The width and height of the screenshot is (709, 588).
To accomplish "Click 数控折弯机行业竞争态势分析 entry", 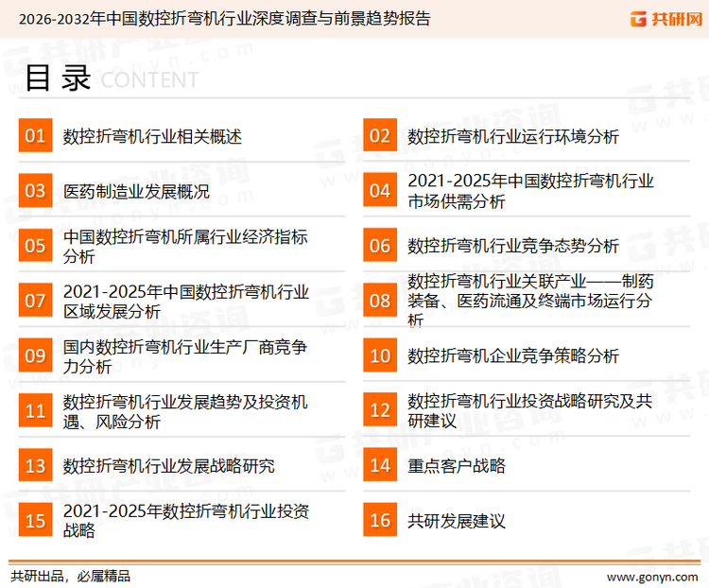I will coord(512,246).
